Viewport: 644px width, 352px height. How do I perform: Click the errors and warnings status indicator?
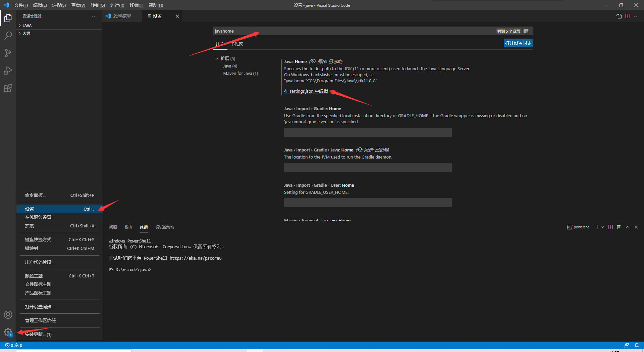pos(14,345)
